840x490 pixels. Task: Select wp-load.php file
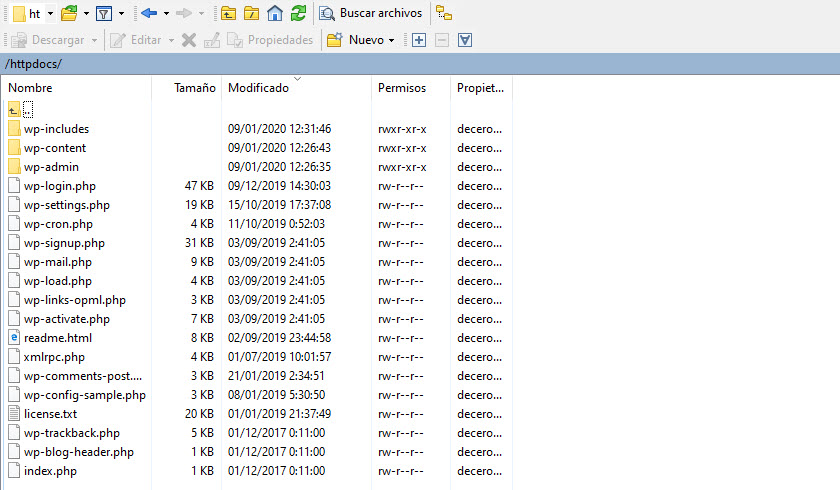[57, 281]
